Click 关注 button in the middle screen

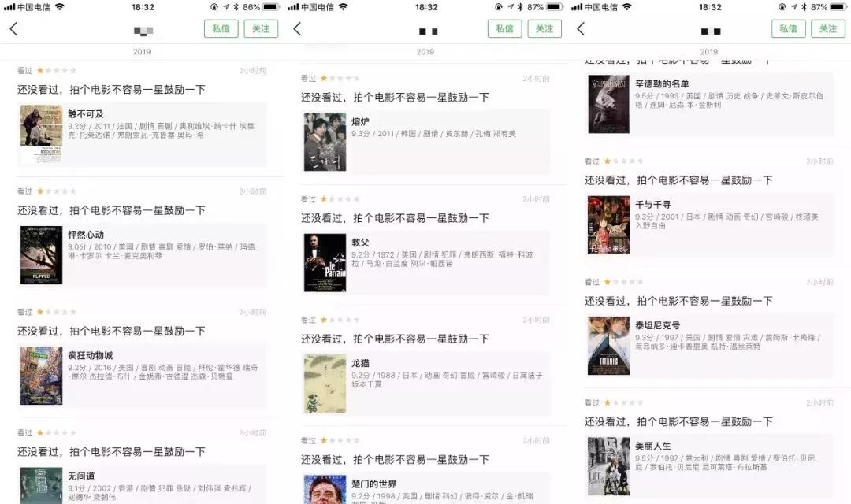coord(544,29)
